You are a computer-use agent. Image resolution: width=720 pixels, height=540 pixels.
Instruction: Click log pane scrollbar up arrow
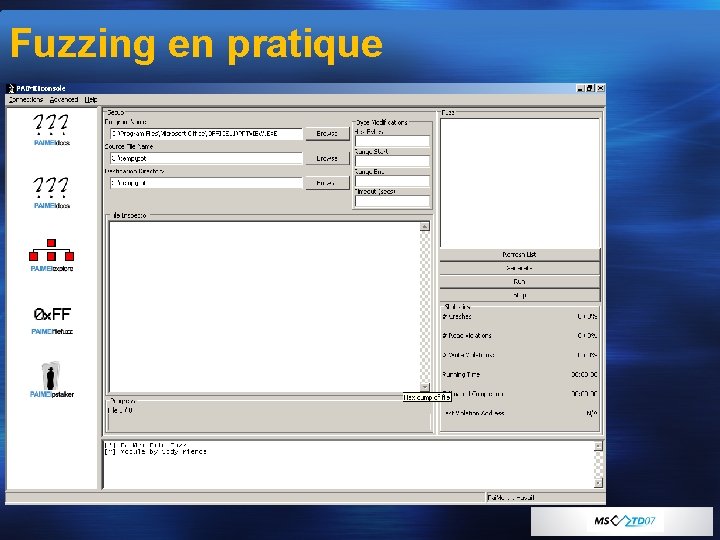pos(597,446)
